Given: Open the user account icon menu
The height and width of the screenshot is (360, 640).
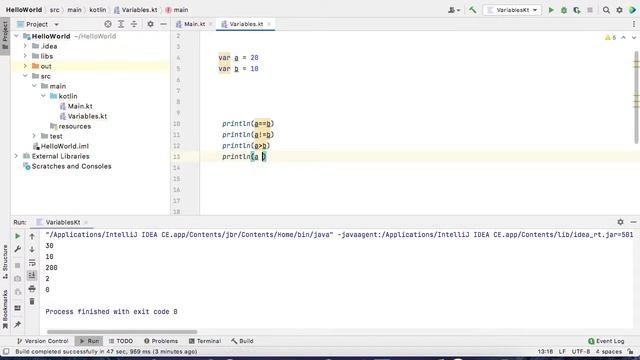Looking at the screenshot, I should (x=453, y=10).
